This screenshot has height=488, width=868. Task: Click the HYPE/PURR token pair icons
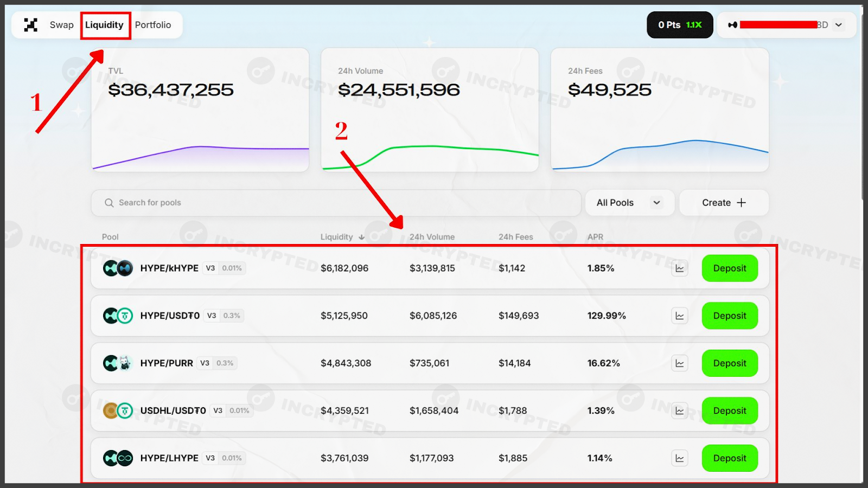click(x=118, y=363)
